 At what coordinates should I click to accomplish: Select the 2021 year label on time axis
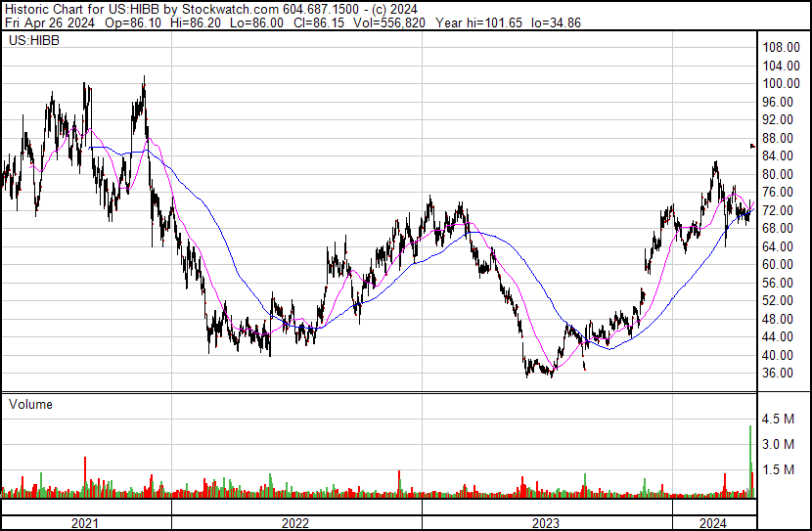(x=84, y=523)
